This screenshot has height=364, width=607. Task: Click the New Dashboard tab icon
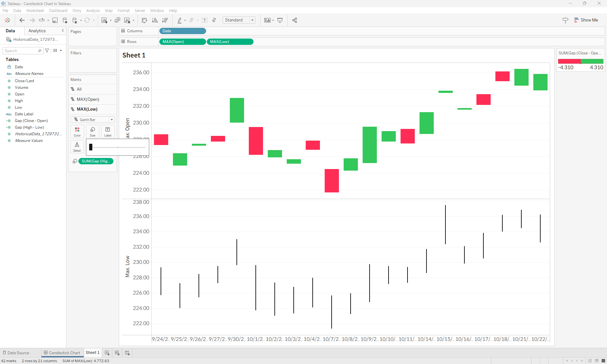pos(117,353)
